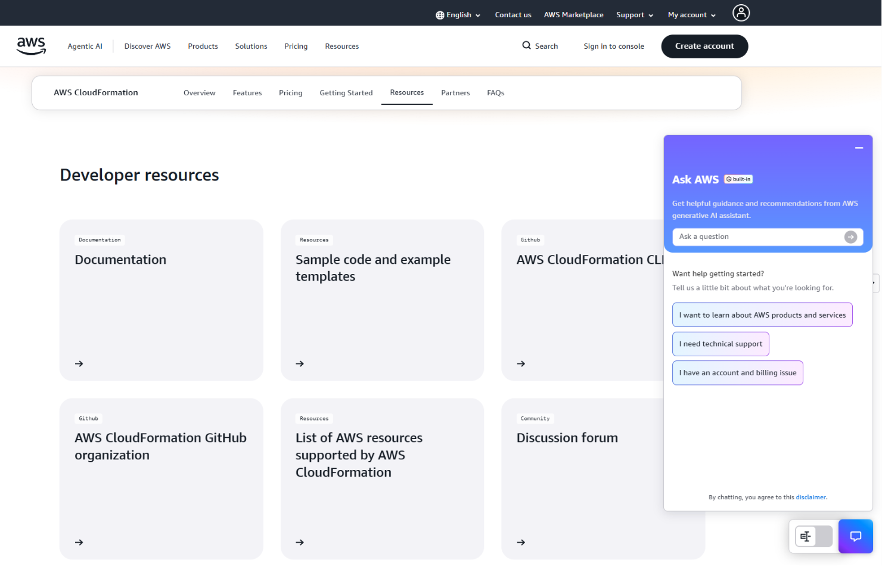The width and height of the screenshot is (882, 588).
Task: Click arrow on List of AWS resources card
Action: tap(300, 542)
